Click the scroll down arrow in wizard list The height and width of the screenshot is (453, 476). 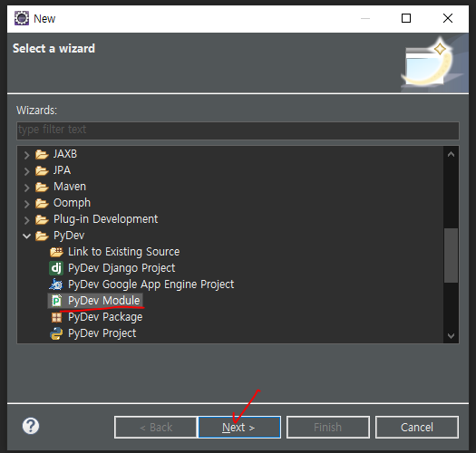[451, 335]
